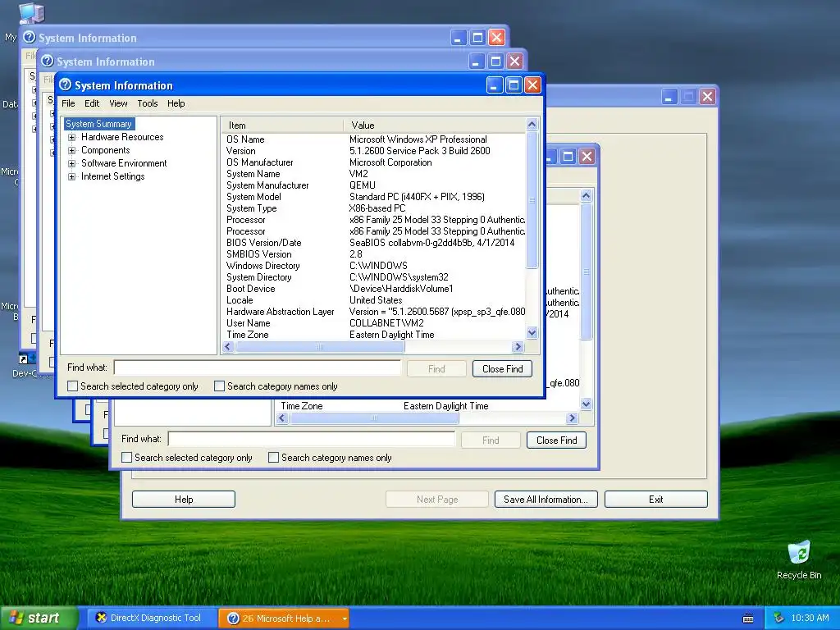Select the front window Time Zone row
This screenshot has height=630, width=840.
click(x=373, y=335)
